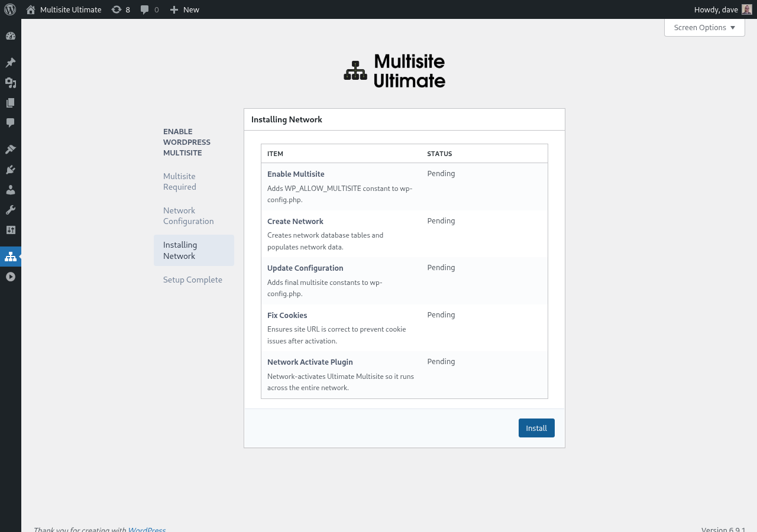Open the Posts pushpin icon
This screenshot has width=757, height=532.
pyautogui.click(x=10, y=63)
